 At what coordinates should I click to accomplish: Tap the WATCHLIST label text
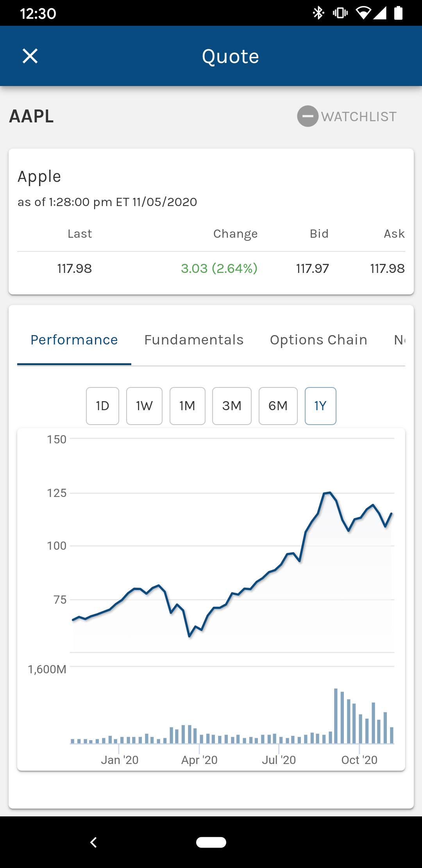[359, 117]
